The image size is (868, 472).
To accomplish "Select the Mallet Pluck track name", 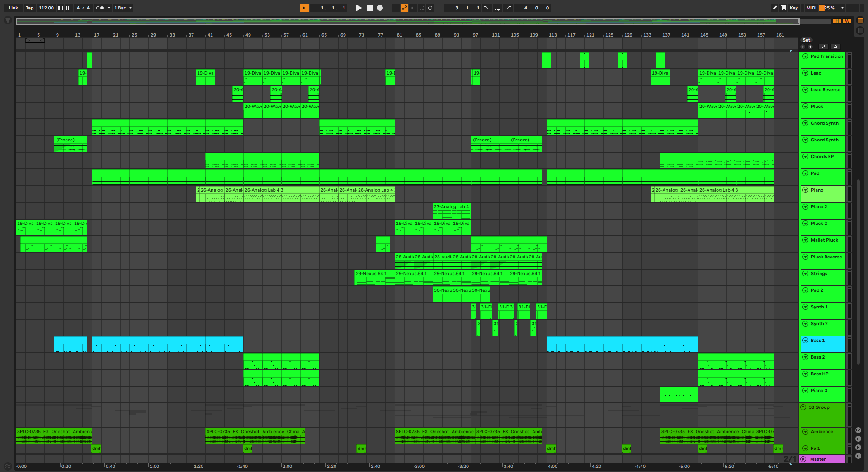I will [x=824, y=240].
